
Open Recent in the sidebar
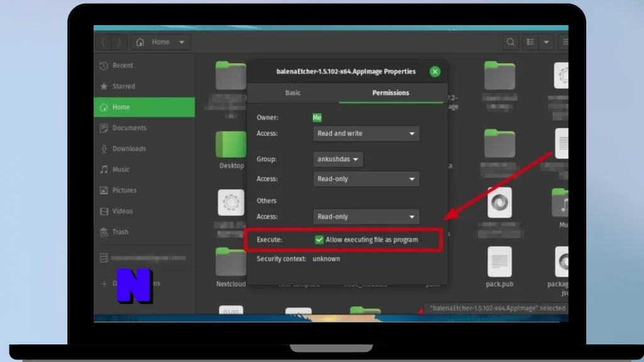point(144,65)
